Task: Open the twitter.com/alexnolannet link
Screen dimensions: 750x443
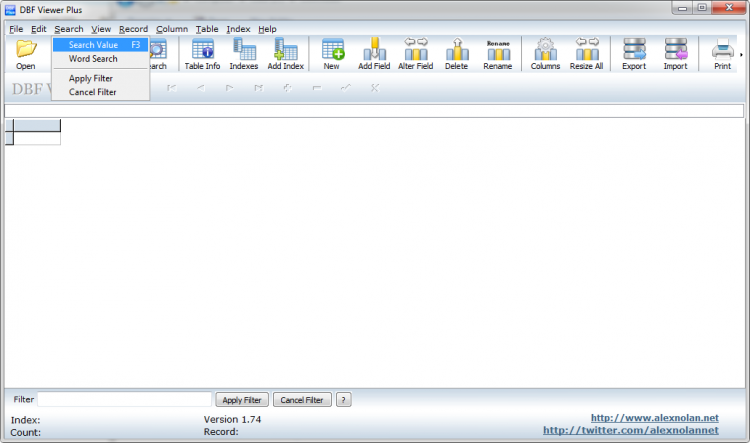Action: pyautogui.click(x=630, y=430)
